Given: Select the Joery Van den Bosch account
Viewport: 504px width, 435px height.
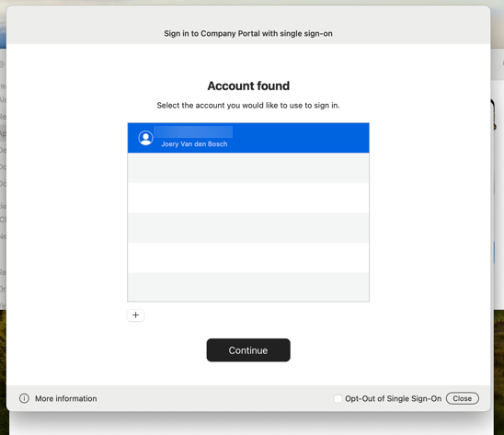Looking at the screenshot, I should (x=248, y=138).
